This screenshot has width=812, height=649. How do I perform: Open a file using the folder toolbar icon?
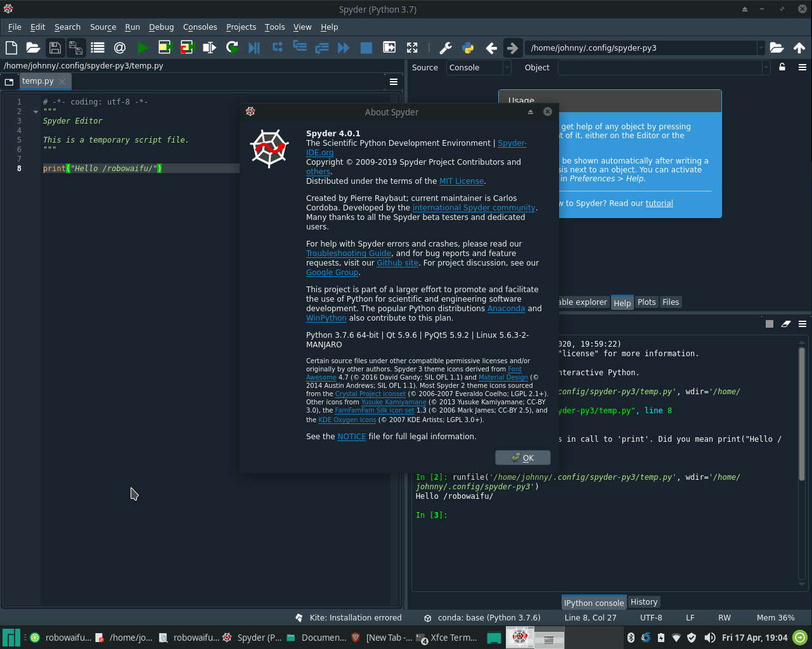(33, 48)
